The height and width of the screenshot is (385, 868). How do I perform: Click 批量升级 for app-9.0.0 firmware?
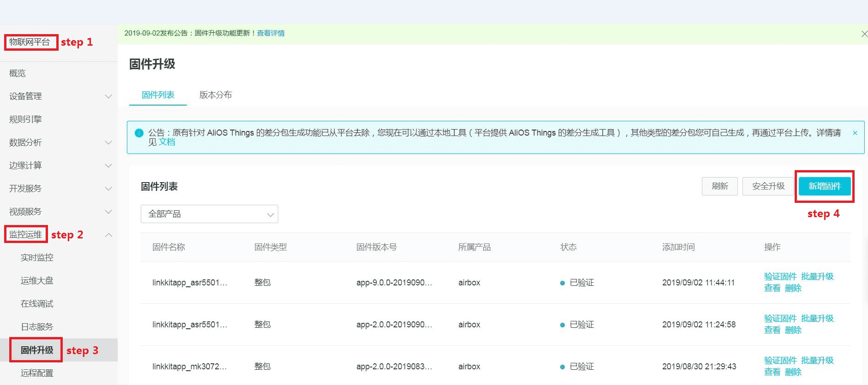pyautogui.click(x=817, y=277)
